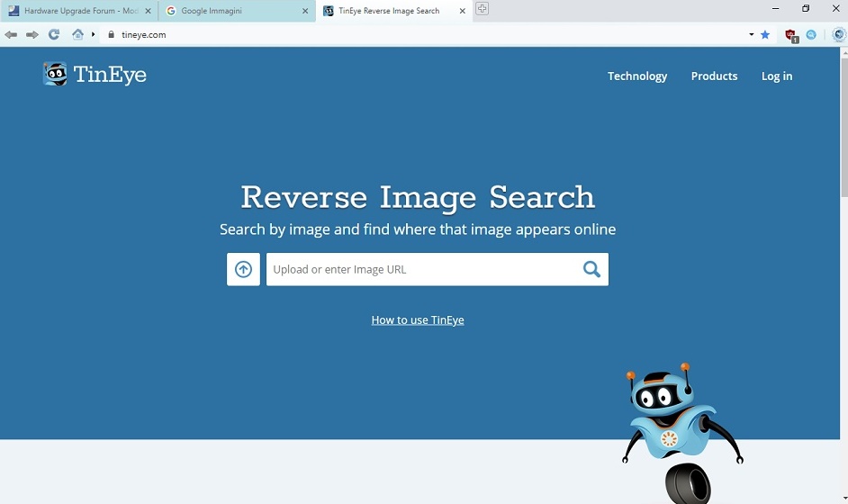
Task: Open the uBlock Origin shield extension
Action: click(791, 36)
